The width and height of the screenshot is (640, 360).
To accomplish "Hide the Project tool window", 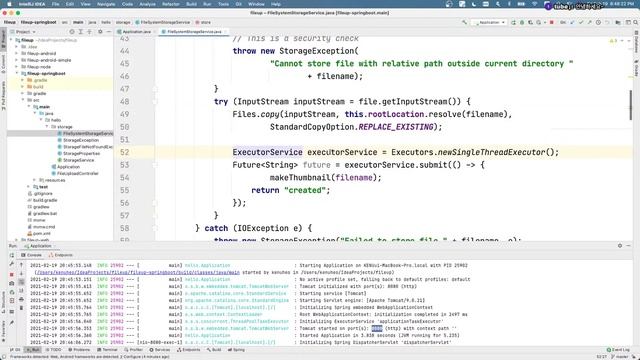I will pyautogui.click(x=109, y=31).
